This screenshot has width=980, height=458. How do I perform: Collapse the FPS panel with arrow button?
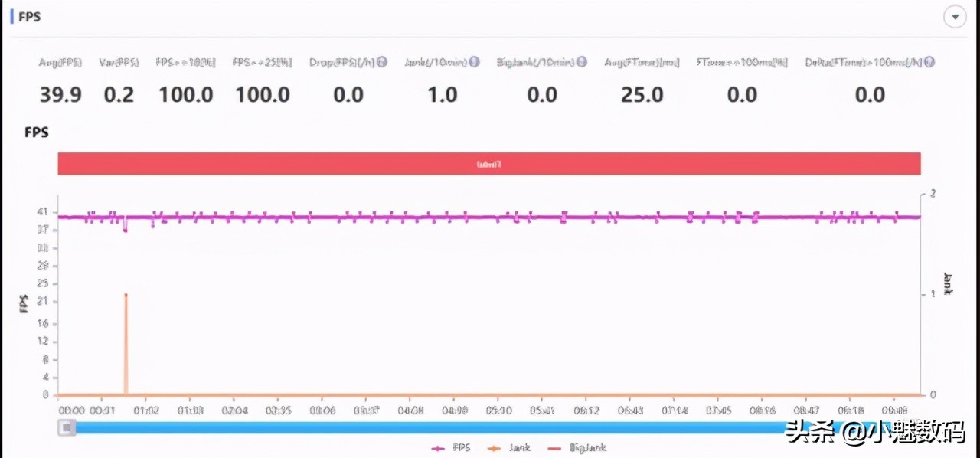pos(955,17)
